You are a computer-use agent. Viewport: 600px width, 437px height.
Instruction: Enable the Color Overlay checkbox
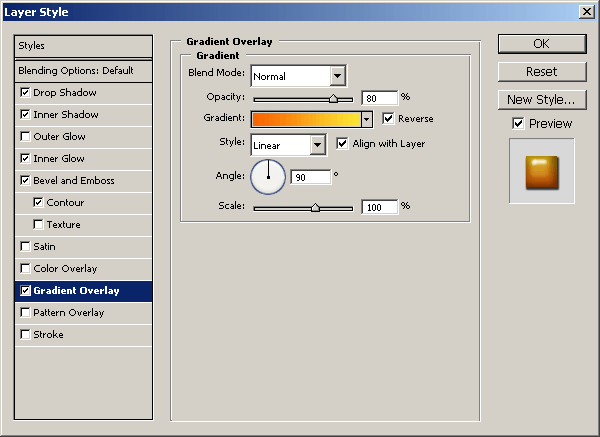point(25,269)
